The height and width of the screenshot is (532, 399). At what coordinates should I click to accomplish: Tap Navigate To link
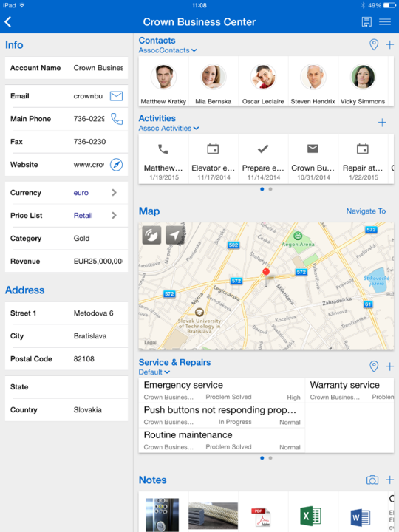[366, 211]
